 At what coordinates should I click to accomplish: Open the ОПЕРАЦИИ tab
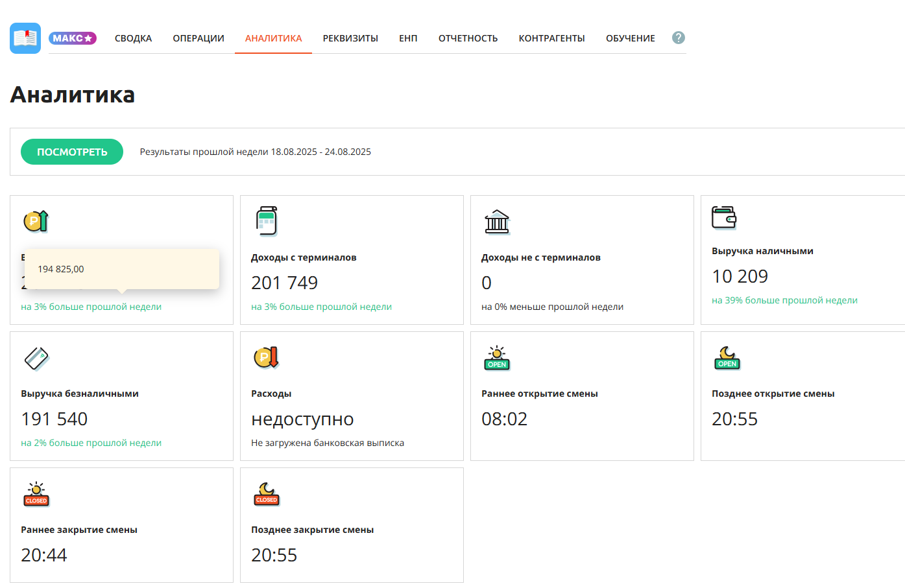pos(199,38)
